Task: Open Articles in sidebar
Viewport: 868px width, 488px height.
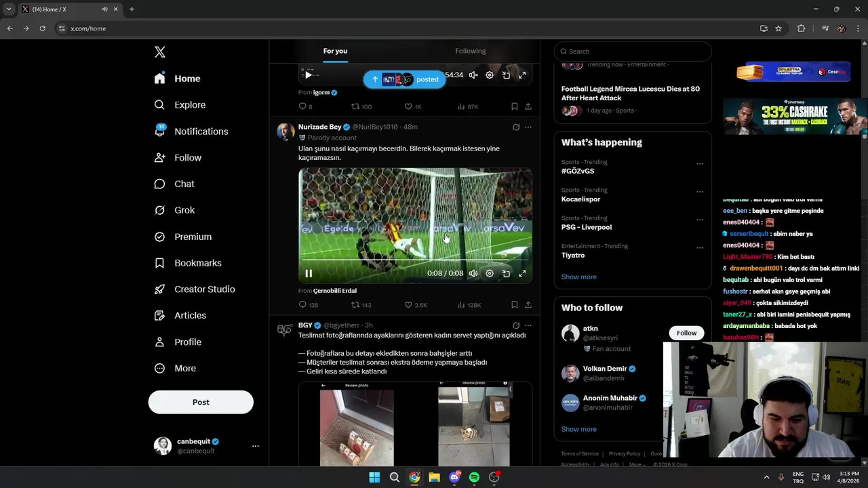Action: 180,316
